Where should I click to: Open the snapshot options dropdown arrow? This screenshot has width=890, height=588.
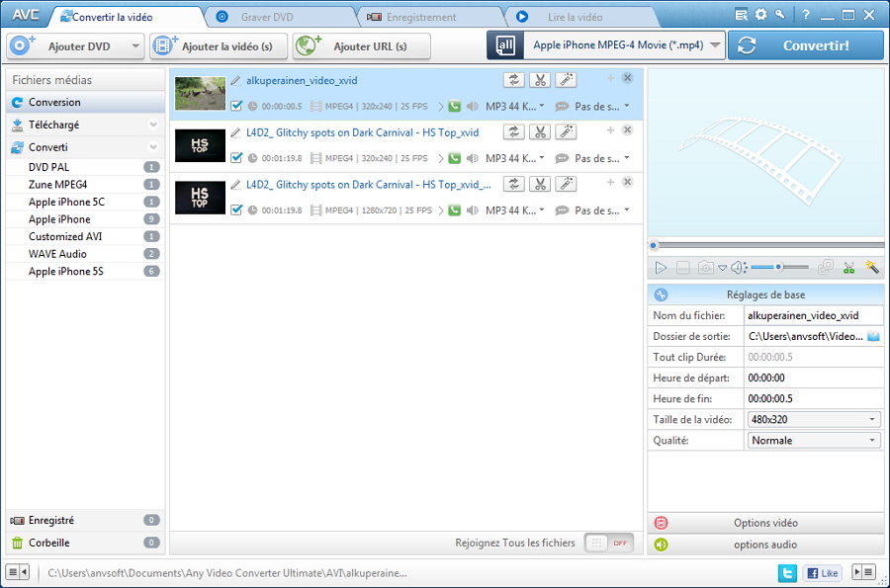(x=722, y=268)
